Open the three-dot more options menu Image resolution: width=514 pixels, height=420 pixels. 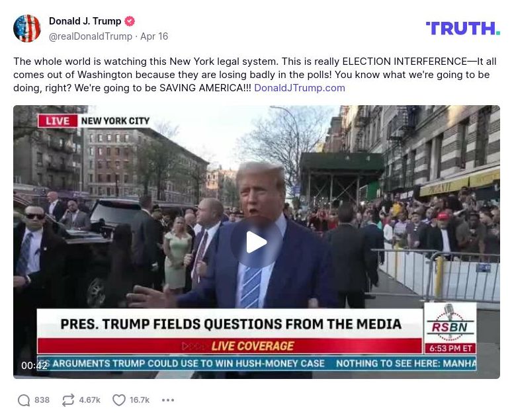(x=168, y=400)
